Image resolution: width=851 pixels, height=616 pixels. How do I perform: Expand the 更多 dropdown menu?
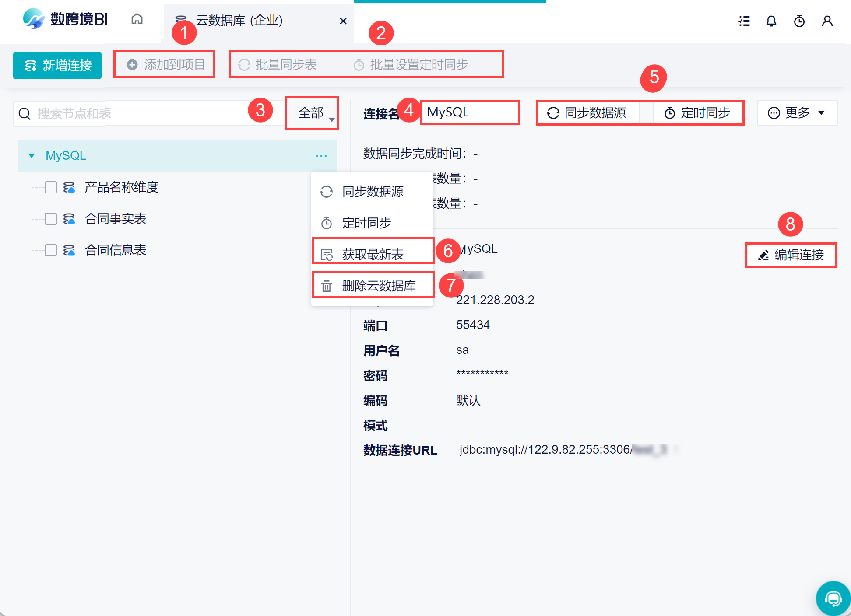[x=797, y=113]
